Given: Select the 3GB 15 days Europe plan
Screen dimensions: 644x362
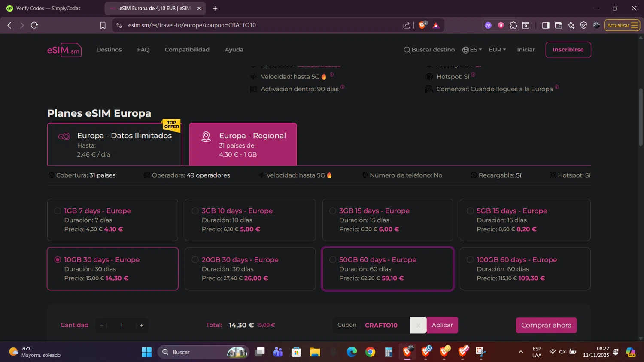Looking at the screenshot, I should pos(388,220).
